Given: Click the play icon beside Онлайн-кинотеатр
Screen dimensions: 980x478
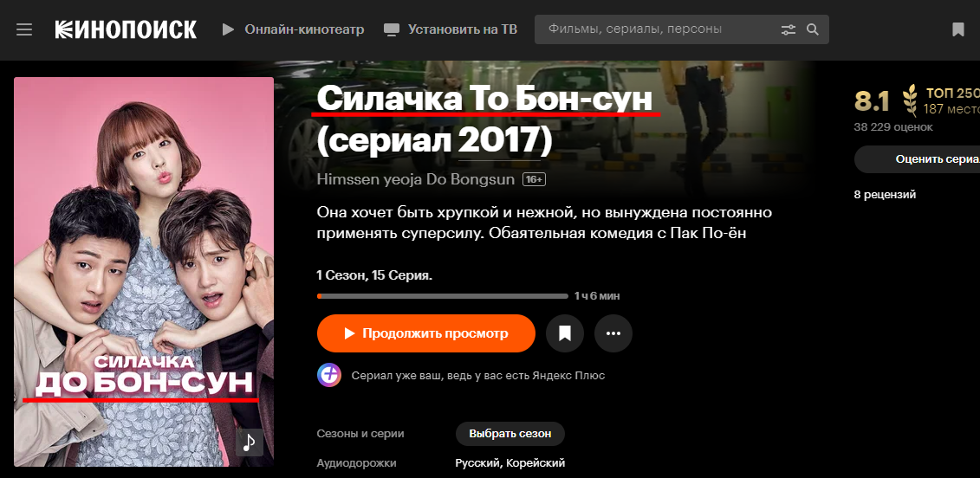Looking at the screenshot, I should [x=228, y=29].
